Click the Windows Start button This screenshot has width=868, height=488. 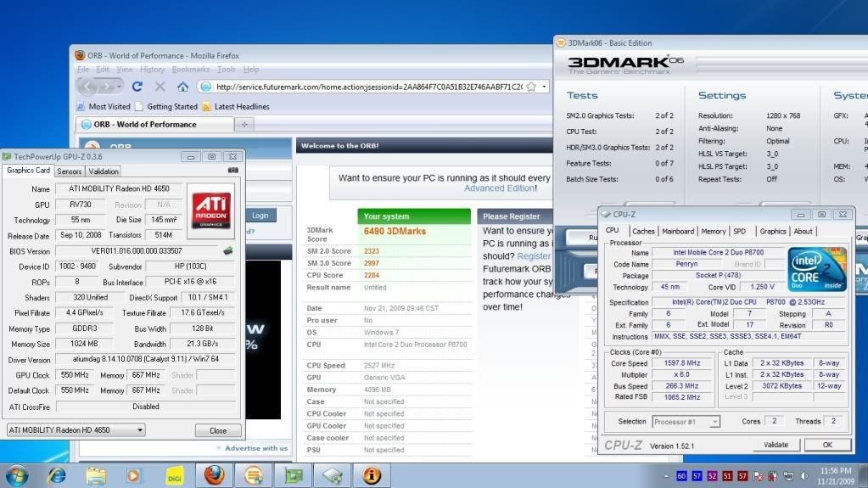tap(17, 474)
